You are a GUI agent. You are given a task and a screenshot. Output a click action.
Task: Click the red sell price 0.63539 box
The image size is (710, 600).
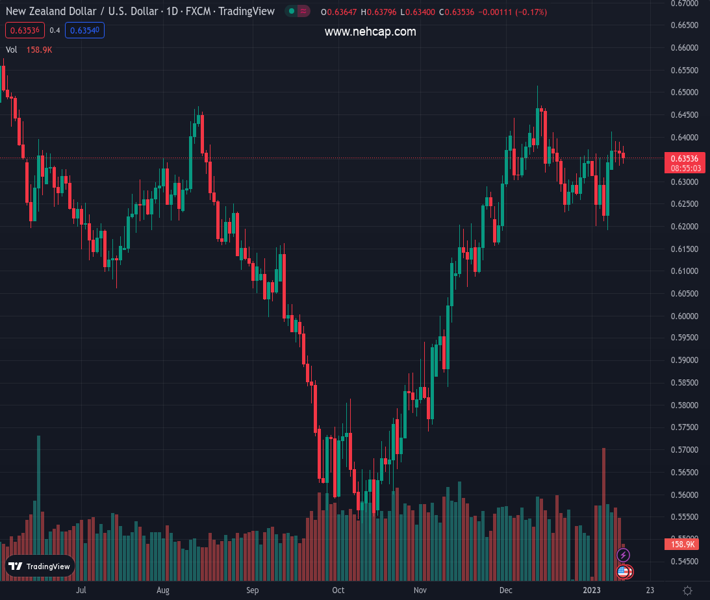coord(24,30)
